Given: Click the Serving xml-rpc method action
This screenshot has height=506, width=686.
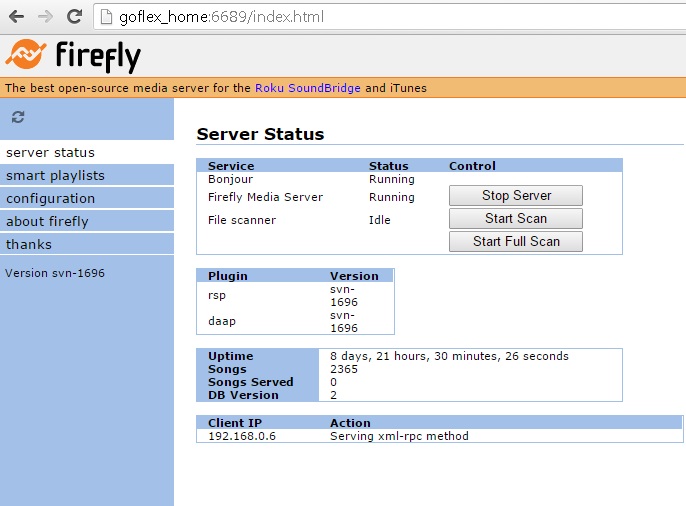Looking at the screenshot, I should pos(399,436).
